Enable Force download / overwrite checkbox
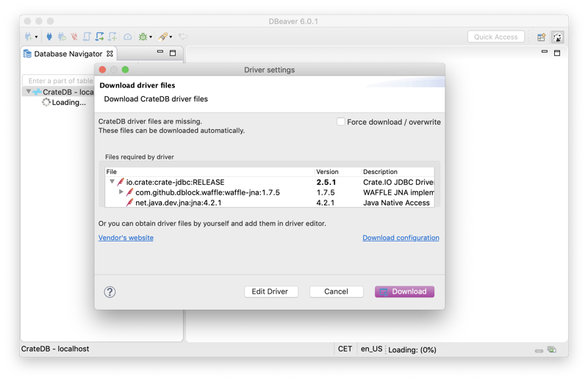This screenshot has height=381, width=588. click(340, 122)
